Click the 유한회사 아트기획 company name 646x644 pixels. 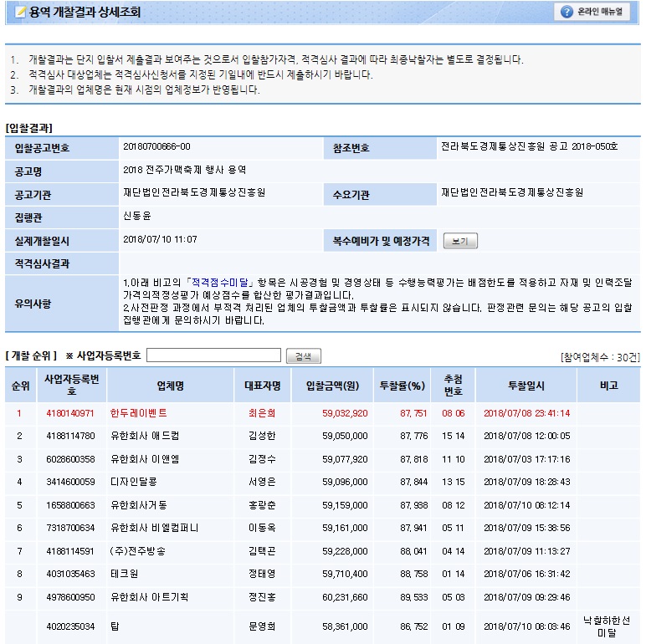tap(150, 597)
